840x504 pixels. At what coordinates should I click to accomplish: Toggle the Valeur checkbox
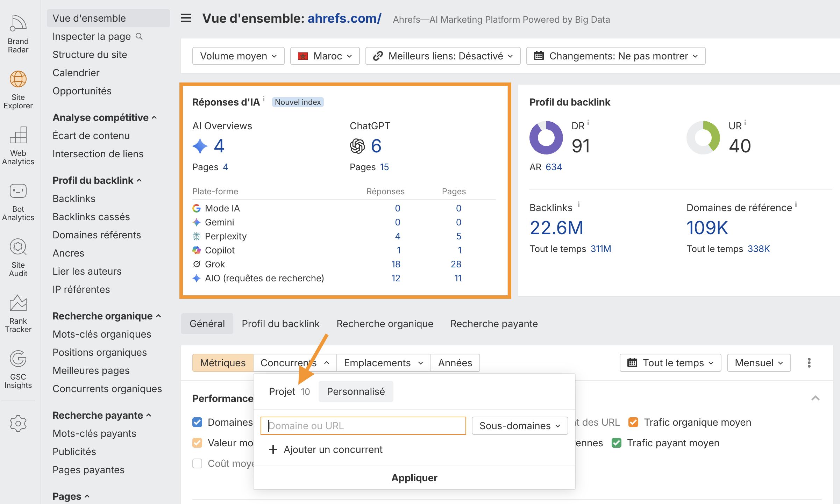tap(197, 443)
